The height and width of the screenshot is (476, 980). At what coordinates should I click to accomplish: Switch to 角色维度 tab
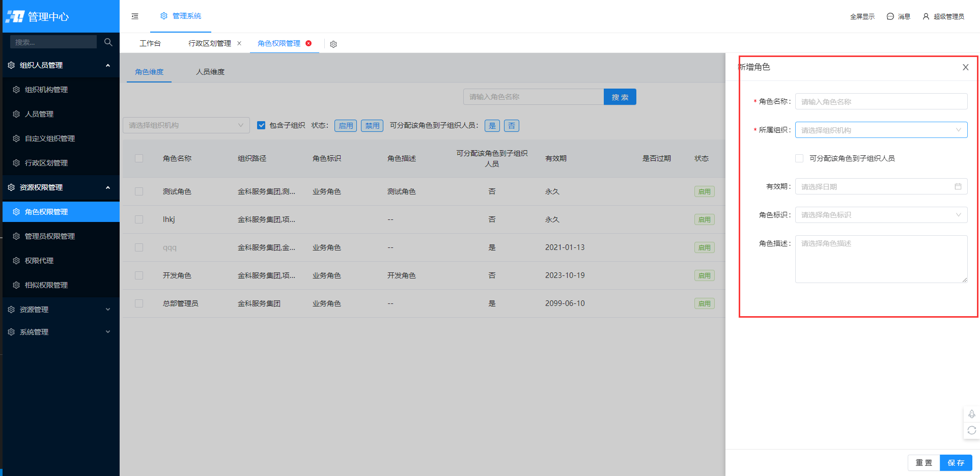click(149, 72)
